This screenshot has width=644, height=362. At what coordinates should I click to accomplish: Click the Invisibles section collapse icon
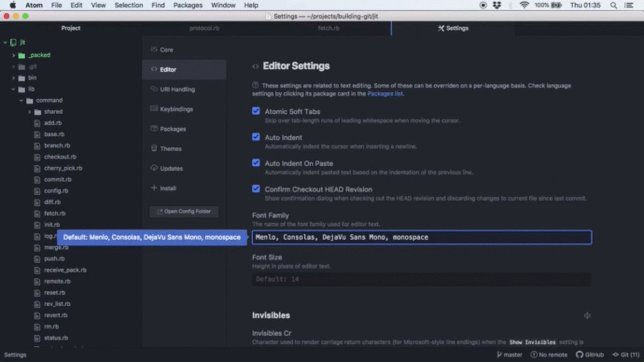[x=587, y=316]
